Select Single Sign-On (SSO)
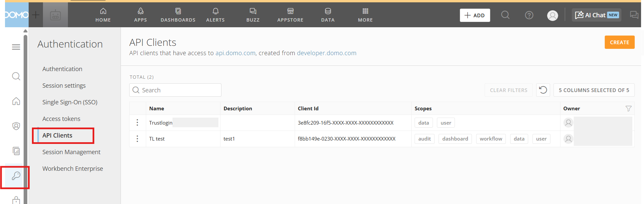The width and height of the screenshot is (644, 204). 70,102
